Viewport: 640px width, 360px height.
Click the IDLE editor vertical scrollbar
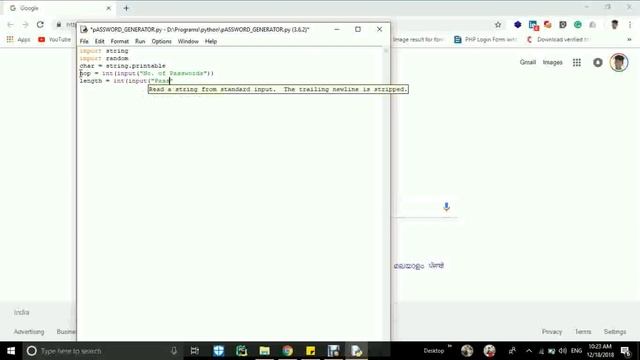386,192
